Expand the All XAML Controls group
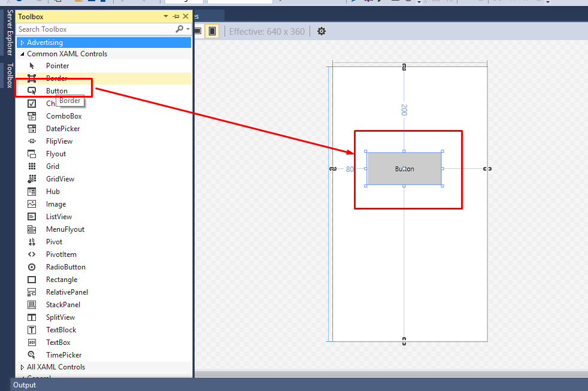Screen dimensions: 588x391 coord(22,367)
